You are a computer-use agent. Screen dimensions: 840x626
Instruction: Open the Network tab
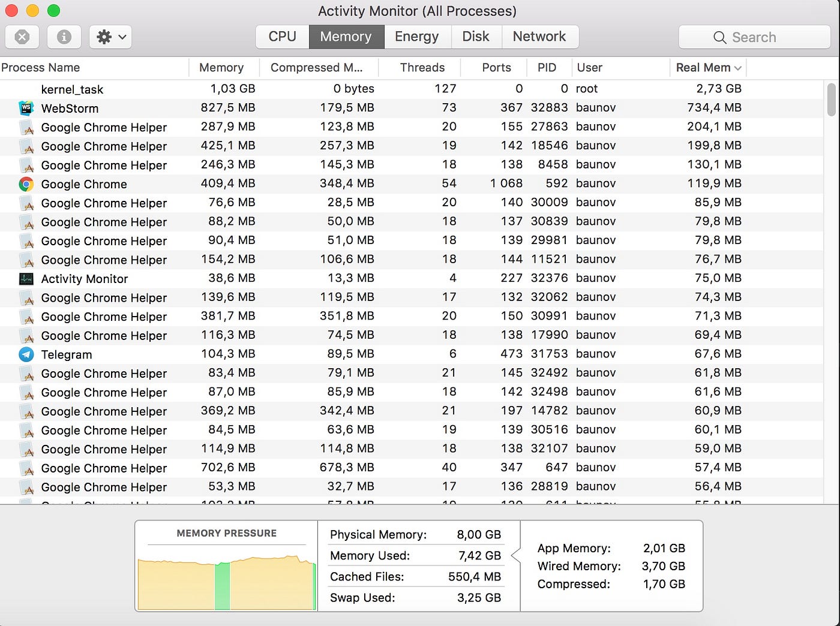coord(539,37)
